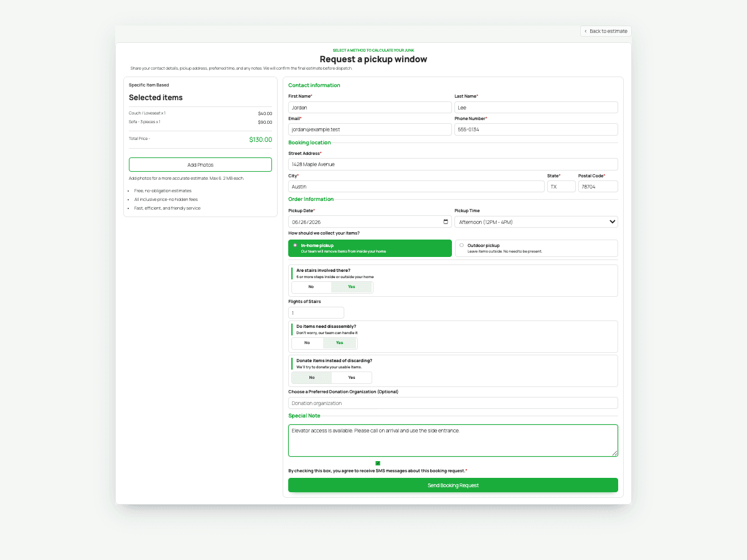Click the photo limit hint text
747x560 pixels.
coord(187,178)
